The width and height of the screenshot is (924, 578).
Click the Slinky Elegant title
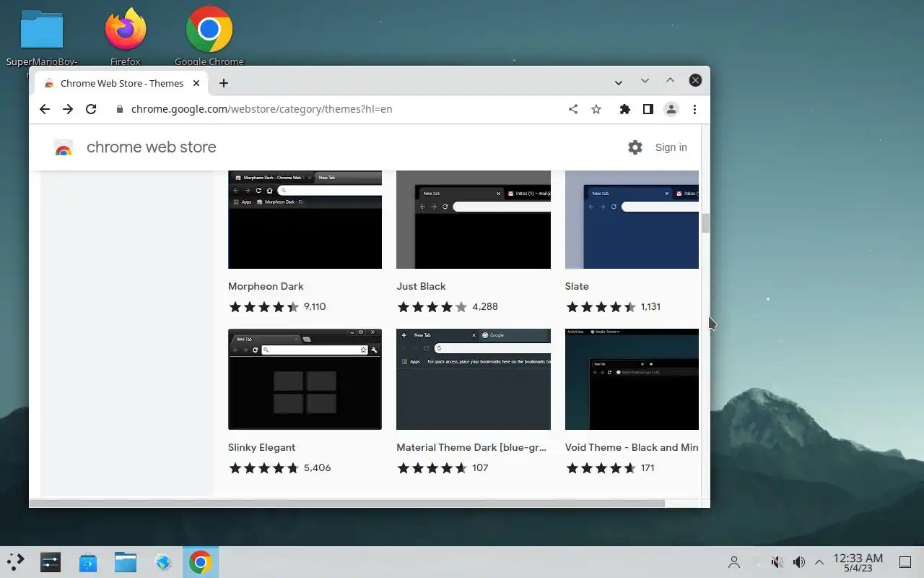click(261, 447)
